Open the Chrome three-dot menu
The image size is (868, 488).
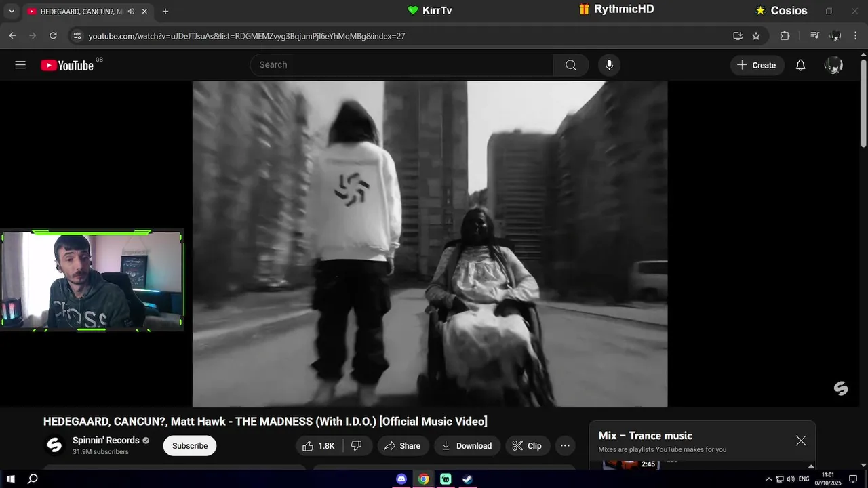tap(856, 36)
